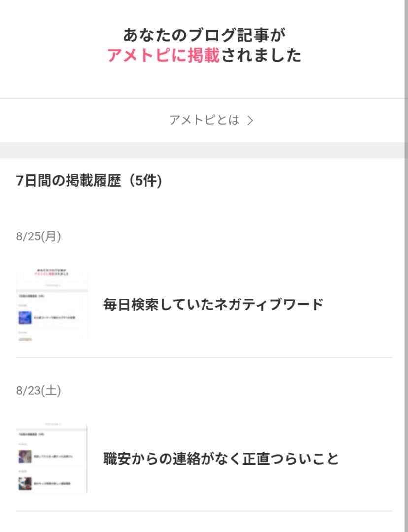Click the upper small image inside the second thumbnail
Screen dimensions: 408x532
[x=25, y=457]
